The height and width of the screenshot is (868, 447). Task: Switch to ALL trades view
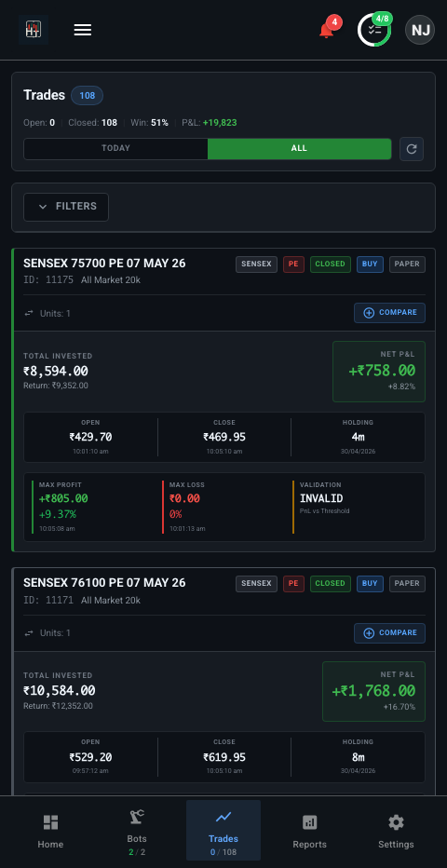(x=299, y=148)
